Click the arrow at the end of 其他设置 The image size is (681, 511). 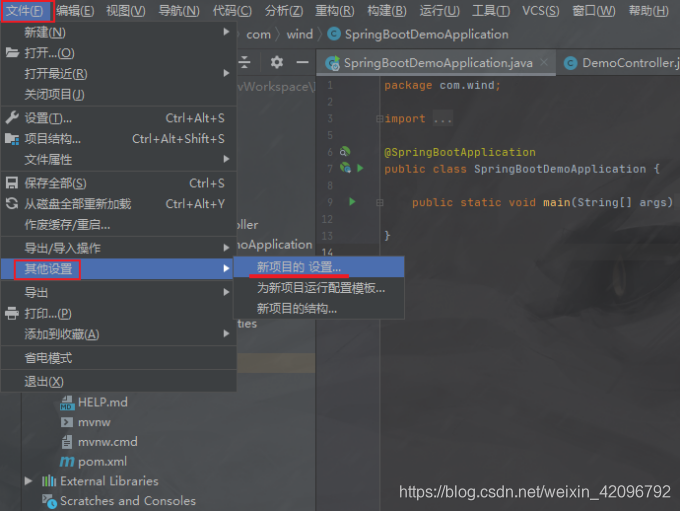(226, 268)
